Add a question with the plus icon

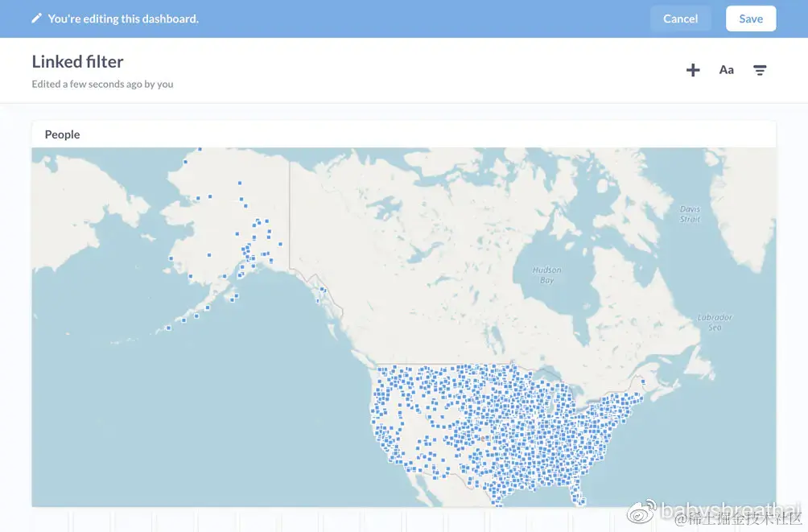pyautogui.click(x=693, y=70)
